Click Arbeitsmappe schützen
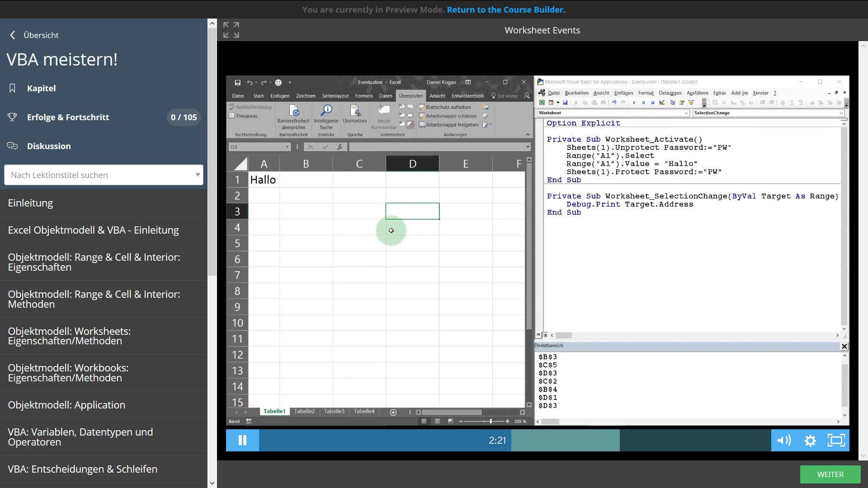Screen dimensions: 868x488 (448, 116)
